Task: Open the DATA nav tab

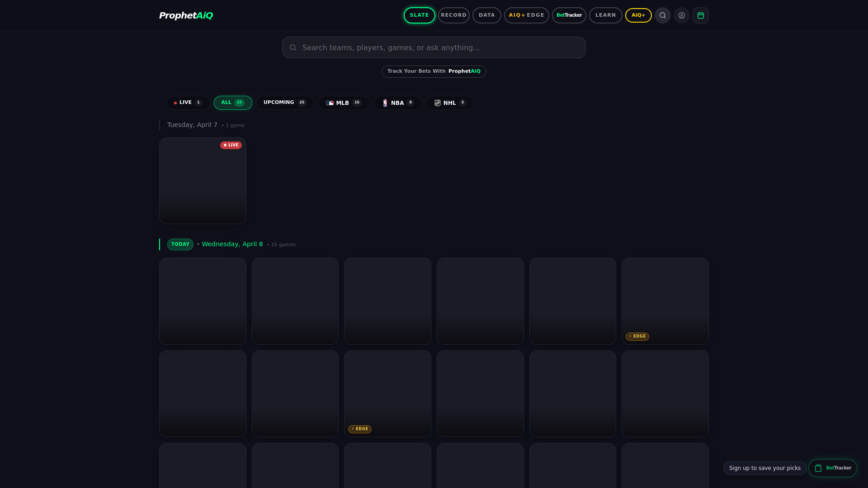Action: click(486, 15)
